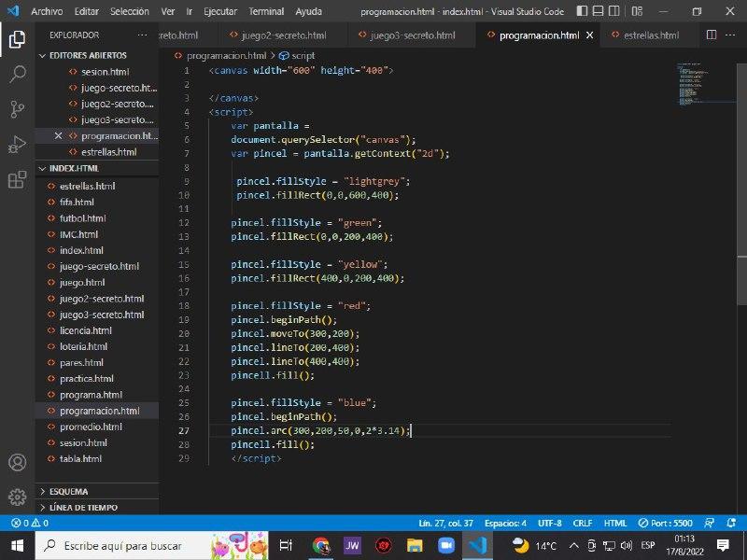Open the Manage gear icon
This screenshot has height=560, width=747.
tap(17, 497)
